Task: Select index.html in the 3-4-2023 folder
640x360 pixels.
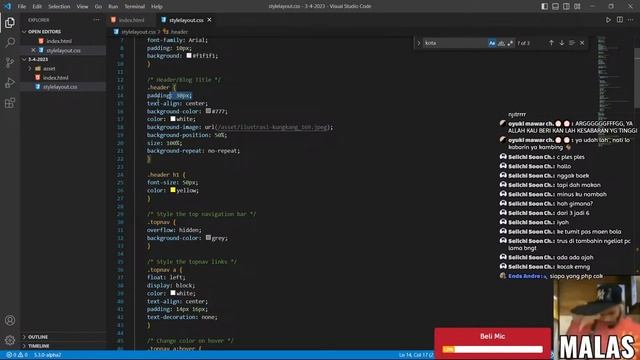Action: pyautogui.click(x=56, y=78)
